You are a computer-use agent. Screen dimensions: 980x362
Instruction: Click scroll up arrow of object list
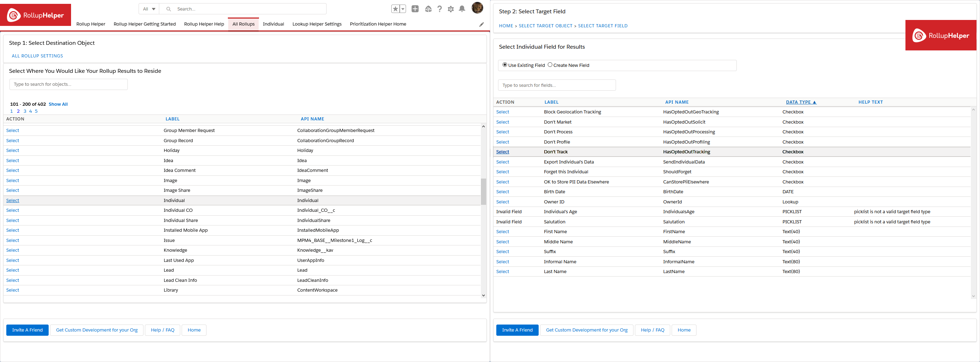point(484,127)
